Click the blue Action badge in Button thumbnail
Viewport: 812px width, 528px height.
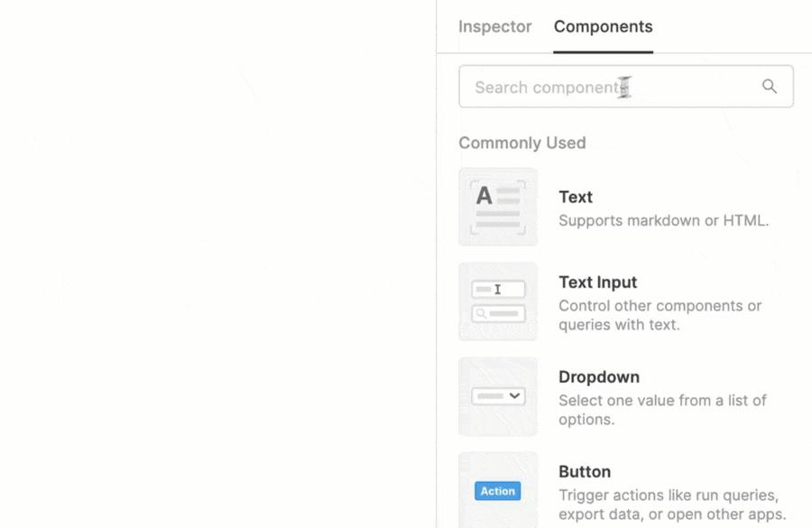[x=498, y=491]
